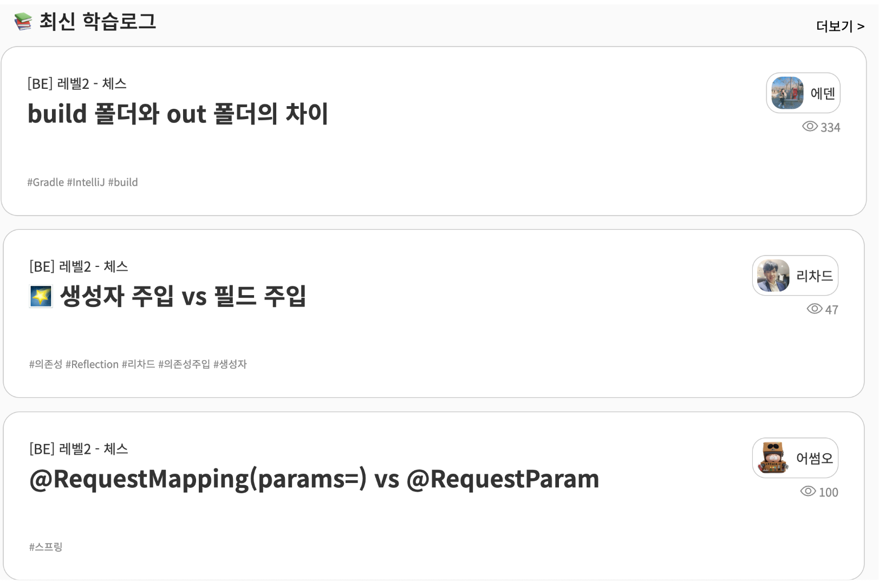Viewport: 885px width, 588px height.
Task: Select the #스프링 hashtag
Action: (x=45, y=547)
